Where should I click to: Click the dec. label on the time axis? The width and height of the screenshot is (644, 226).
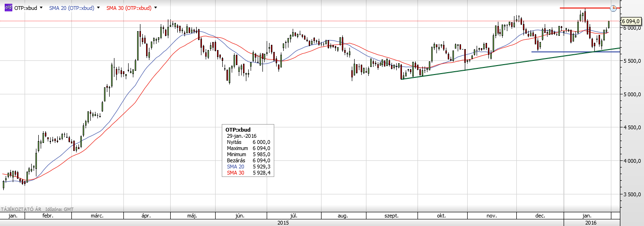point(540,216)
